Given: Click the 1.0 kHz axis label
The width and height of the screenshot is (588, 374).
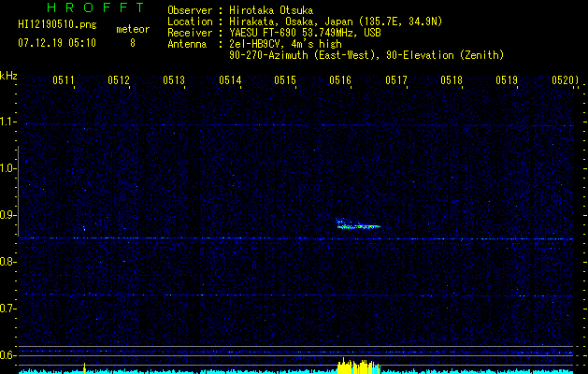Looking at the screenshot, I should (x=7, y=168).
